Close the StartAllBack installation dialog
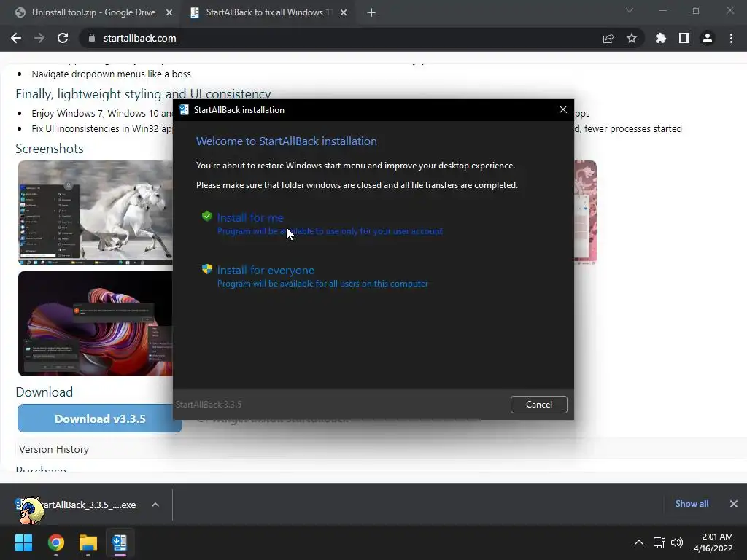Image resolution: width=747 pixels, height=560 pixels. point(562,109)
